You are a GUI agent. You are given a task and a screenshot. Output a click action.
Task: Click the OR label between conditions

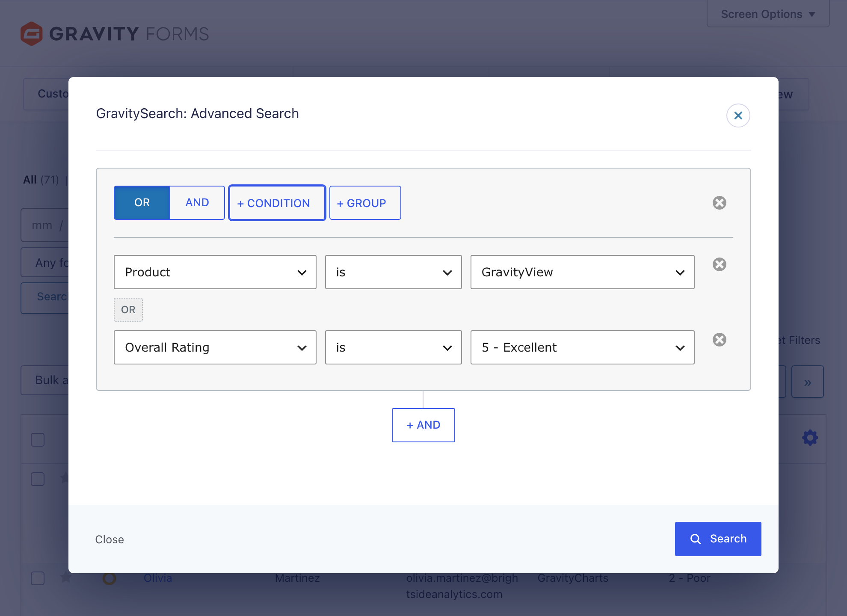tap(128, 310)
